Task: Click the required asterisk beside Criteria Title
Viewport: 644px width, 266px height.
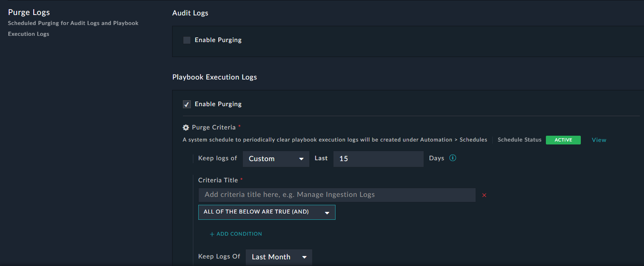Action: pos(242,178)
